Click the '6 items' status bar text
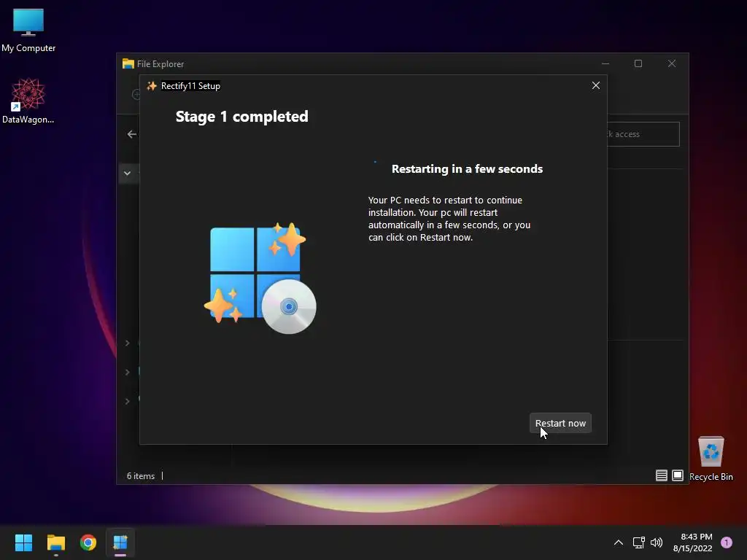The width and height of the screenshot is (747, 560). coord(141,476)
